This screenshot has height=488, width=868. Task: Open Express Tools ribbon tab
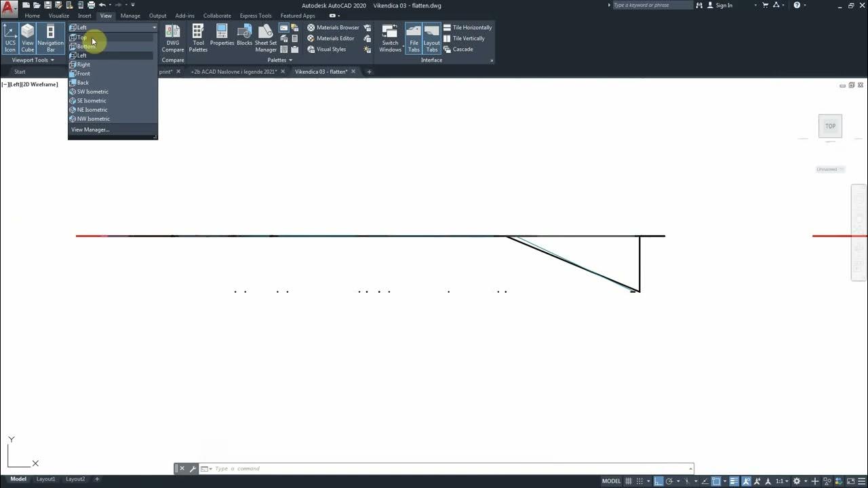pyautogui.click(x=256, y=16)
